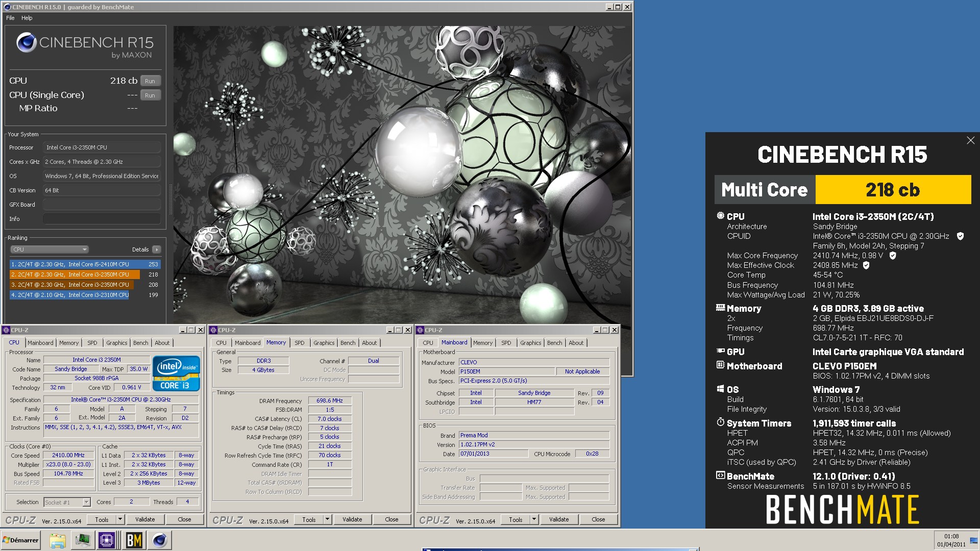Click the Info input field in Your System
This screenshot has width=980, height=551.
102,219
